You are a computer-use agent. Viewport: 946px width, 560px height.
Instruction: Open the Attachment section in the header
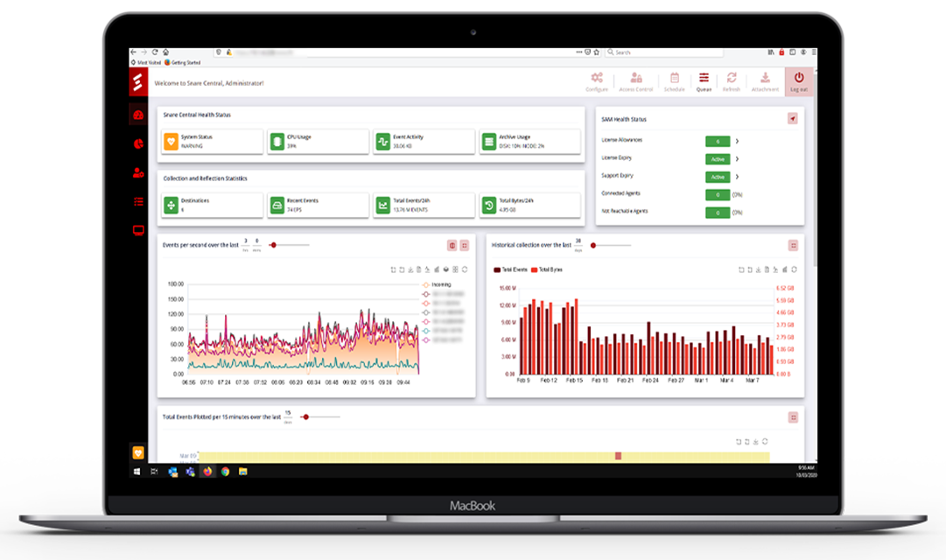click(765, 81)
